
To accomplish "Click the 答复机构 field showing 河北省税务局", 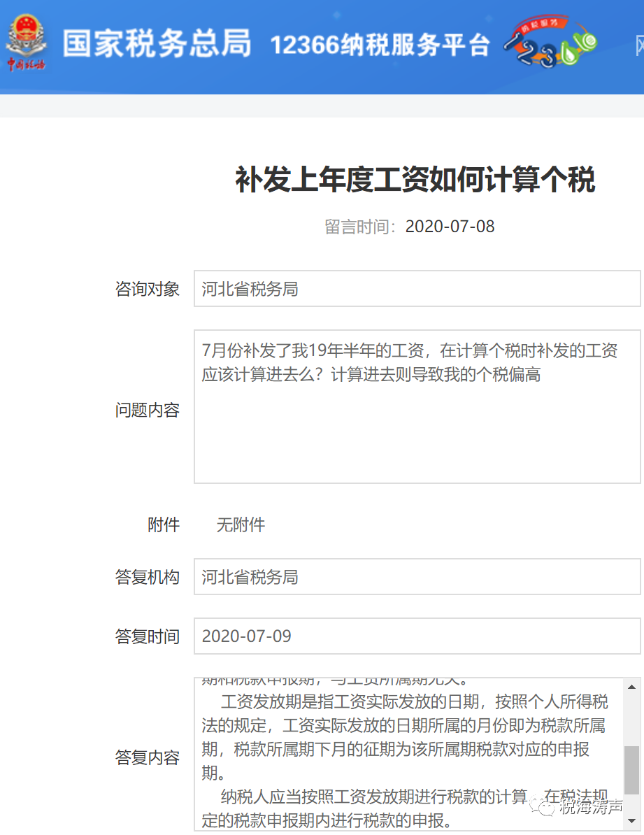I will click(x=417, y=577).
